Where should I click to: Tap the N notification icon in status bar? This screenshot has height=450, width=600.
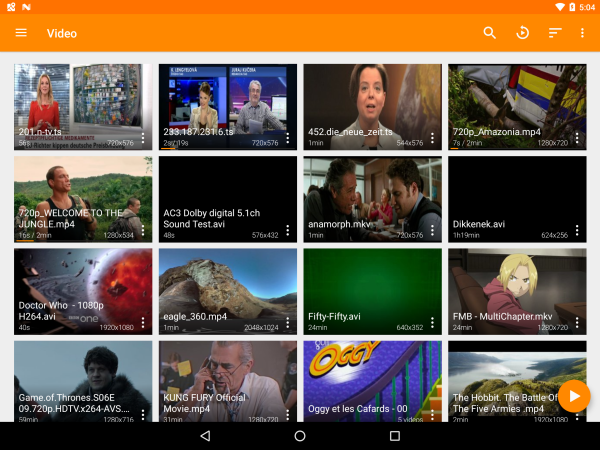click(x=26, y=7)
